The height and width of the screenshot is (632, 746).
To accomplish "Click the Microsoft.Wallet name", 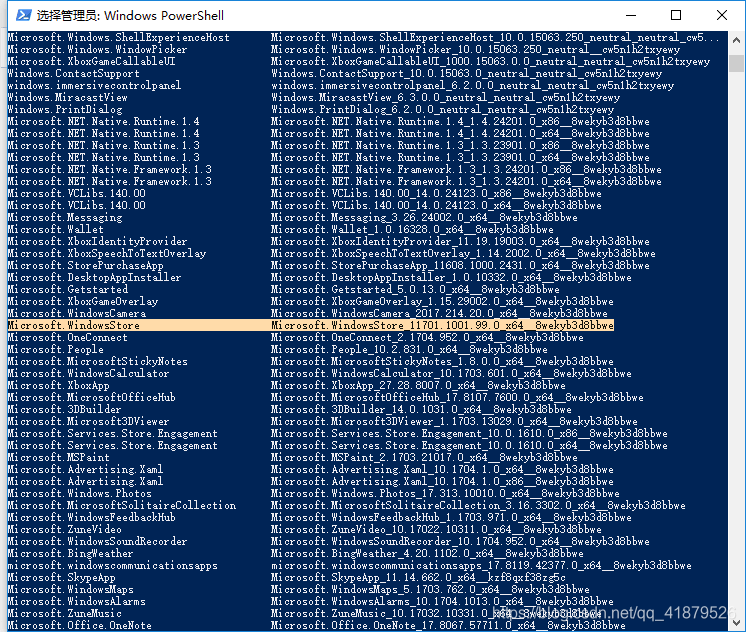I will (56, 229).
